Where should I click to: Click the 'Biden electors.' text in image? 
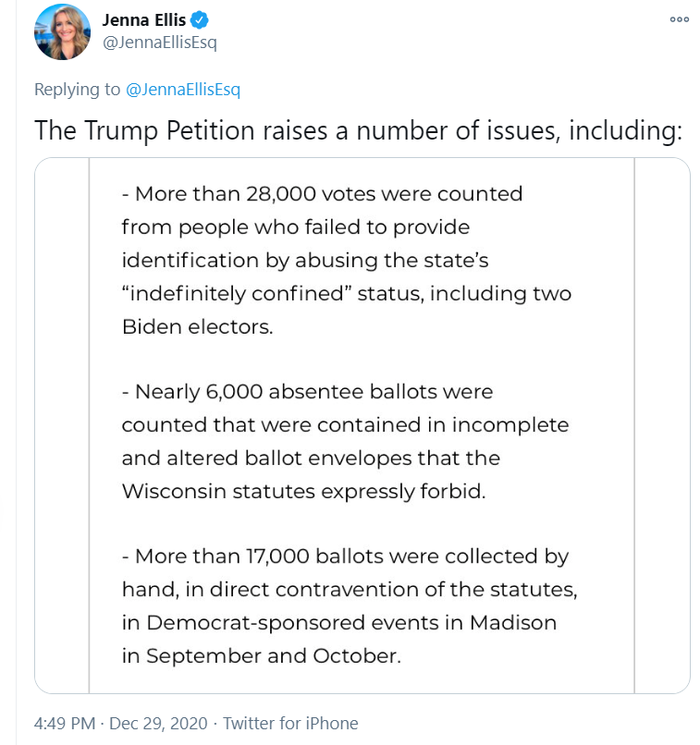[x=198, y=327]
